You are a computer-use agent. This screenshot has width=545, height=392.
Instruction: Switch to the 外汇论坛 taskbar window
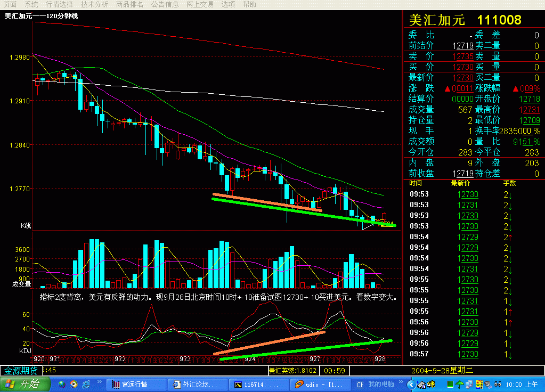click(198, 385)
